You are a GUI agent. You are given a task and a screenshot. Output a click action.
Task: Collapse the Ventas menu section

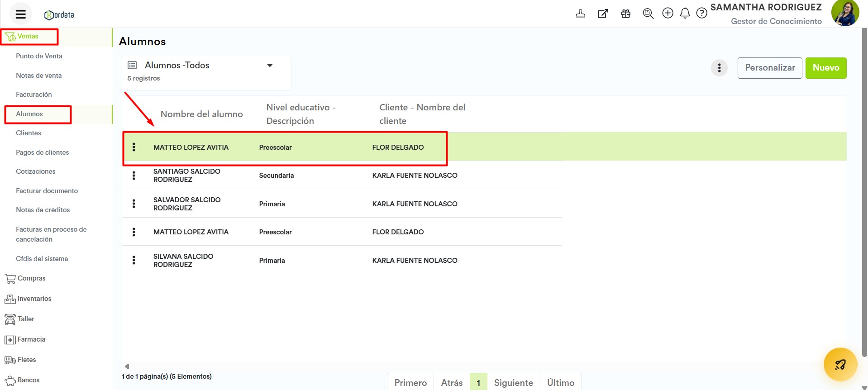(x=28, y=36)
